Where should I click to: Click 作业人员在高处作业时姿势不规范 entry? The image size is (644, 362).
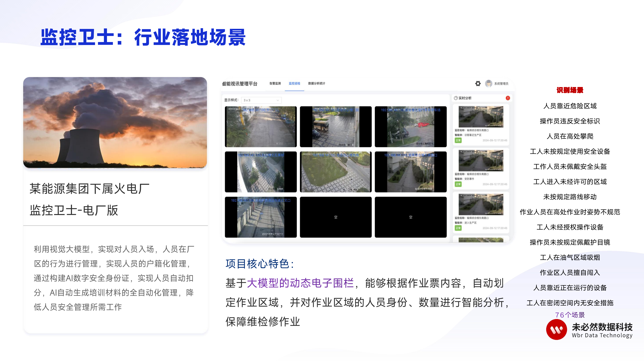[x=570, y=212]
